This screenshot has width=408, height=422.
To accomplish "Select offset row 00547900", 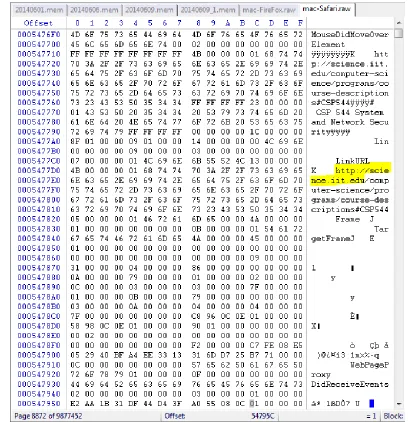I will coord(39,355).
